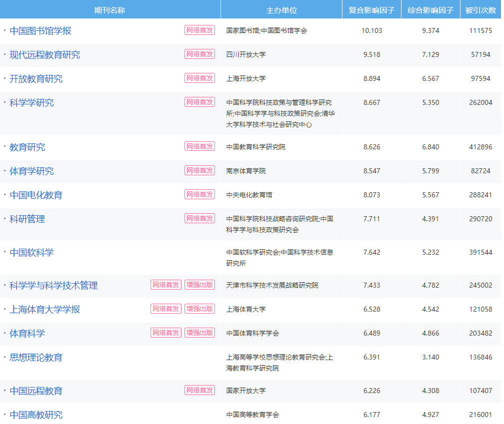Open journal 现代远程教育研究
Image resolution: width=504 pixels, height=424 pixels.
tap(44, 55)
